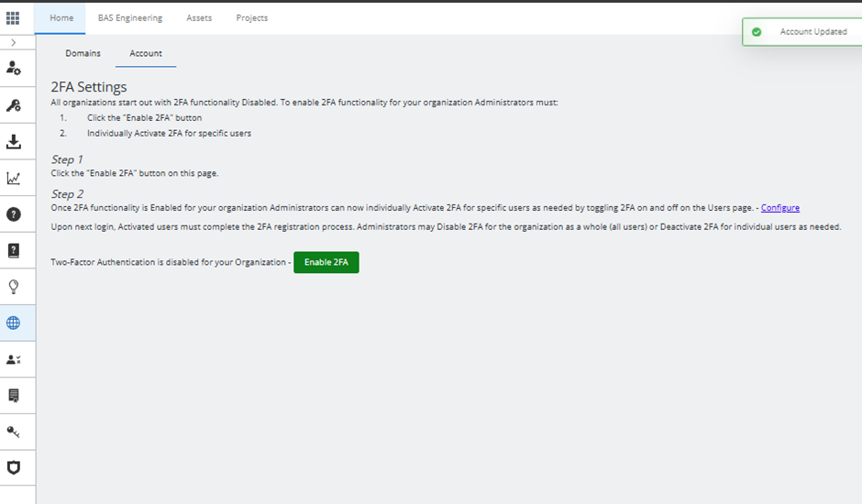Expand the sidebar with the chevron arrow
Image resolution: width=862 pixels, height=504 pixels.
13,42
